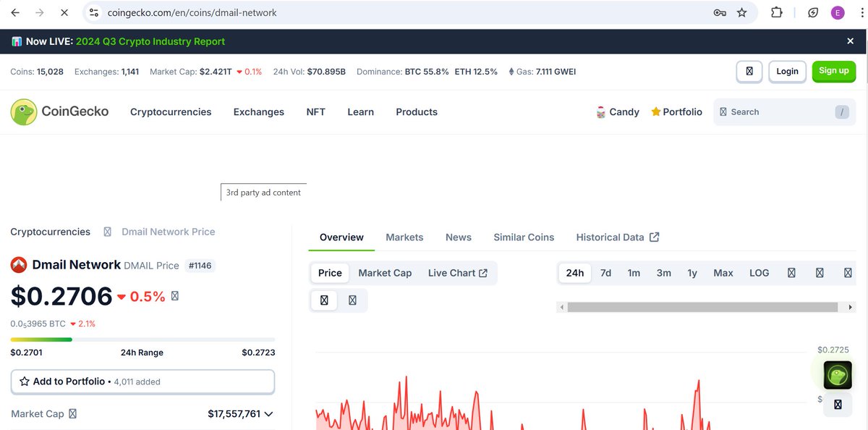Viewport: 868px width, 430px height.
Task: Open the NFT nav menu
Action: [x=316, y=111]
